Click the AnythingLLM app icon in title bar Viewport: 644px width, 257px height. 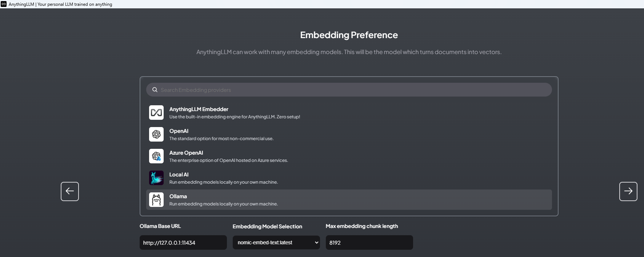pos(4,4)
